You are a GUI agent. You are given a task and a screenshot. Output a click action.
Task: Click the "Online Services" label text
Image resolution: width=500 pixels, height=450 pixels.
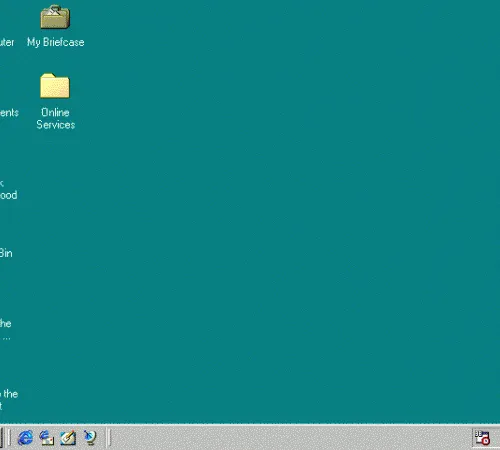pyautogui.click(x=56, y=118)
